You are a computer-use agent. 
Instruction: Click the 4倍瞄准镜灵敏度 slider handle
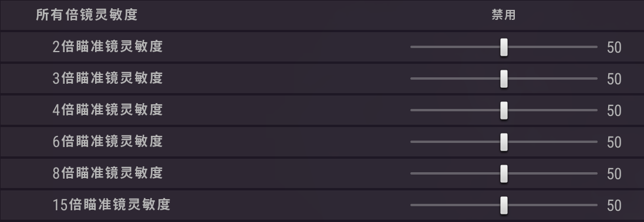click(504, 111)
